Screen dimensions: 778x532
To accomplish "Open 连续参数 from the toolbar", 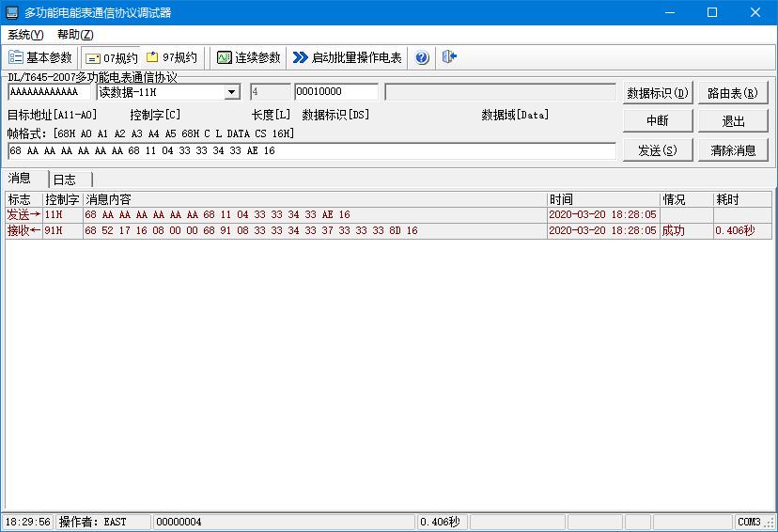I will 249,57.
